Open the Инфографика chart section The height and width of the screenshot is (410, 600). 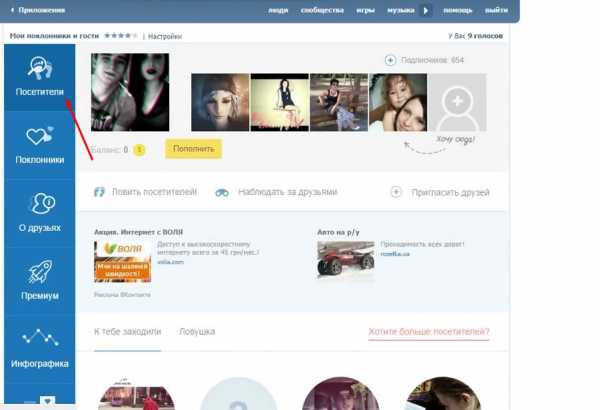click(x=40, y=347)
